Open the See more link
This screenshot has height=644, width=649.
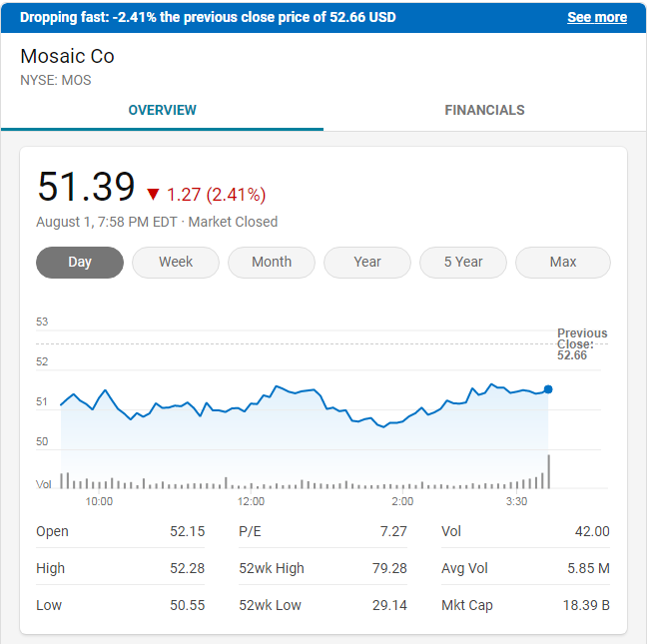pyautogui.click(x=596, y=17)
